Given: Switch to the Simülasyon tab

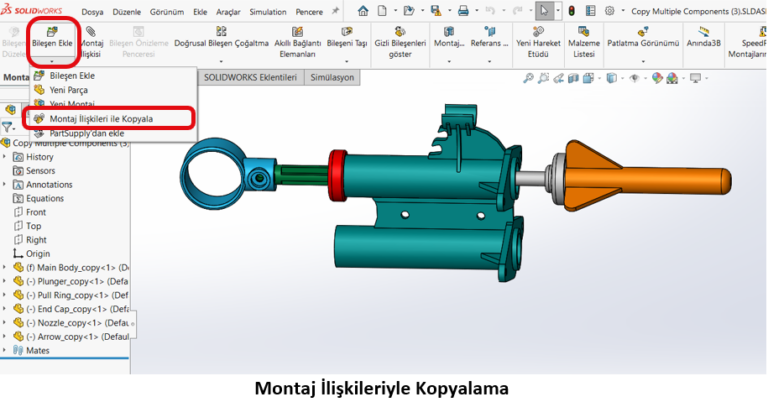Looking at the screenshot, I should click(335, 77).
